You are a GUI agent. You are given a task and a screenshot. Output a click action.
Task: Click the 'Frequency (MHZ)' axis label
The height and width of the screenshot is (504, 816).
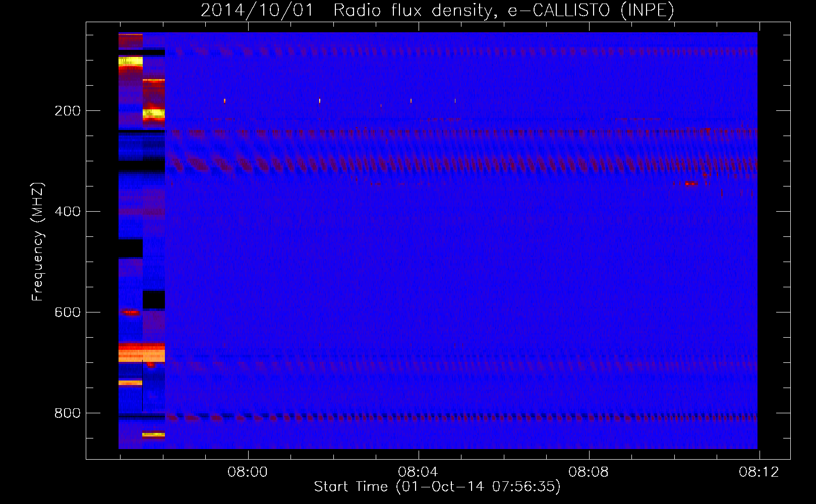[37, 241]
